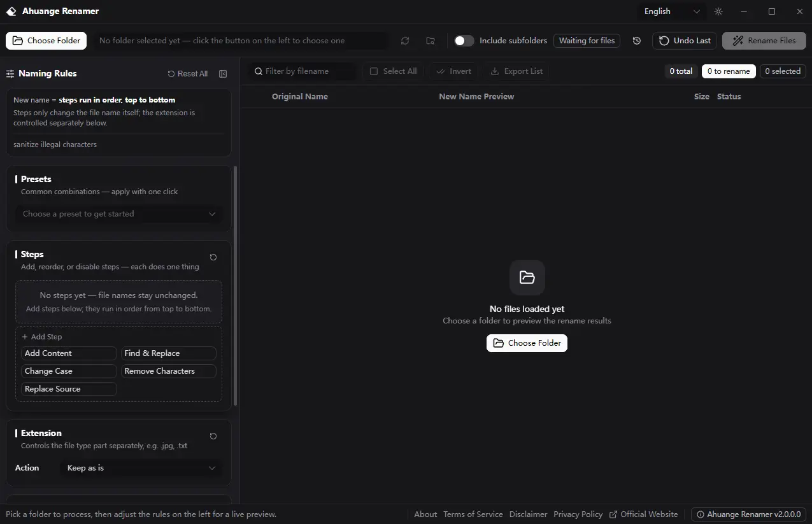Image resolution: width=812 pixels, height=524 pixels.
Task: Click 'No steps yet' placeholder text
Action: [118, 295]
